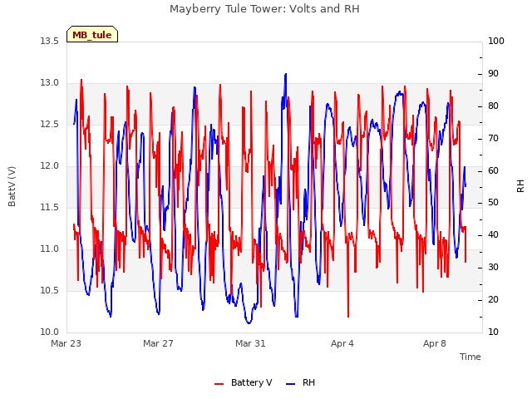Click the 12.5 voltage axis value
The image size is (532, 399).
pyautogui.click(x=50, y=124)
